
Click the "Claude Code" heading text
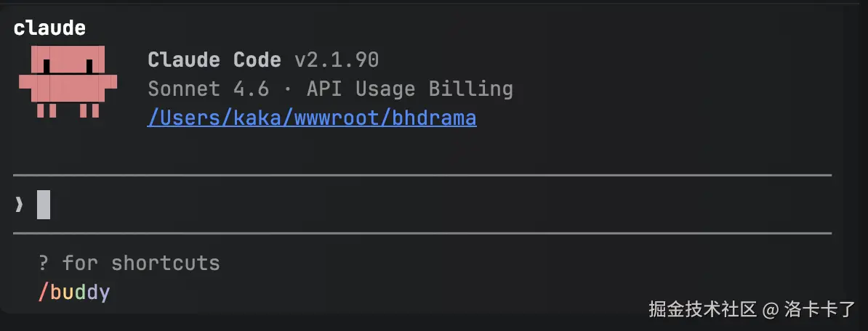(x=214, y=60)
